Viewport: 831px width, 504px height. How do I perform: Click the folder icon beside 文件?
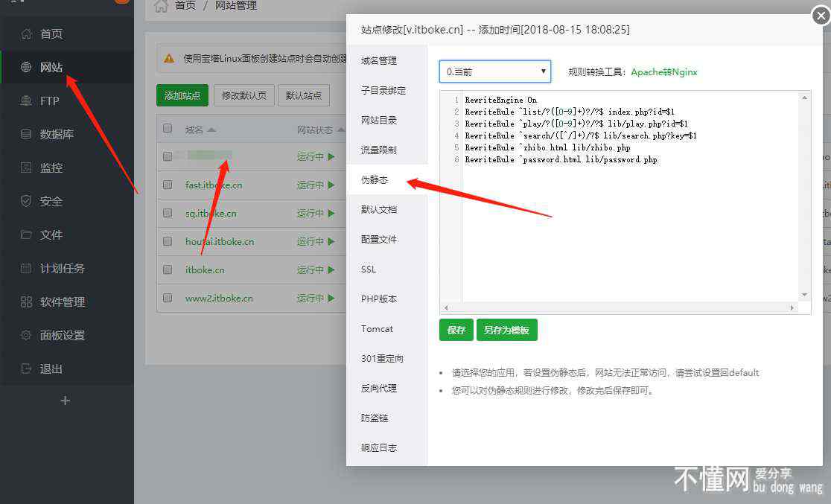(26, 235)
